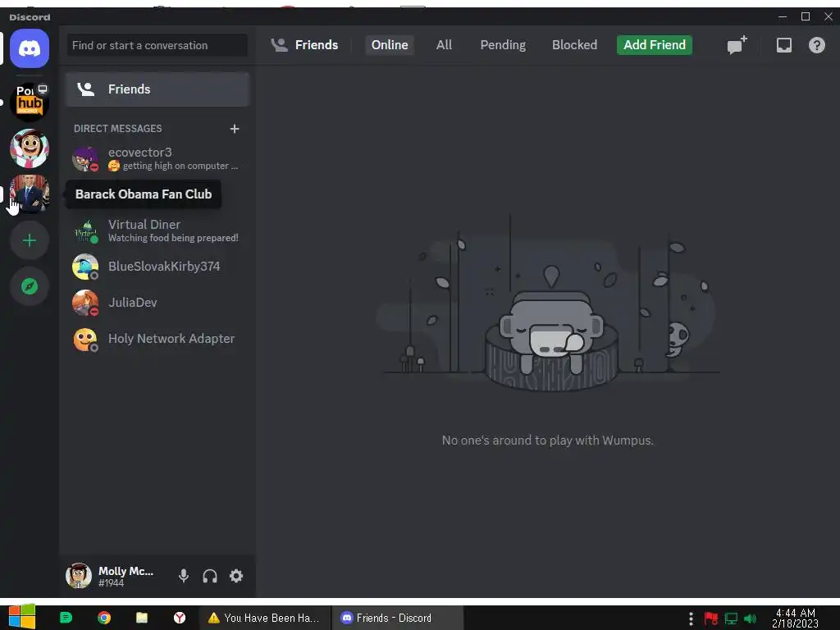Viewport: 840px width, 630px height.
Task: Click the Add a Server plus icon
Action: coord(30,240)
